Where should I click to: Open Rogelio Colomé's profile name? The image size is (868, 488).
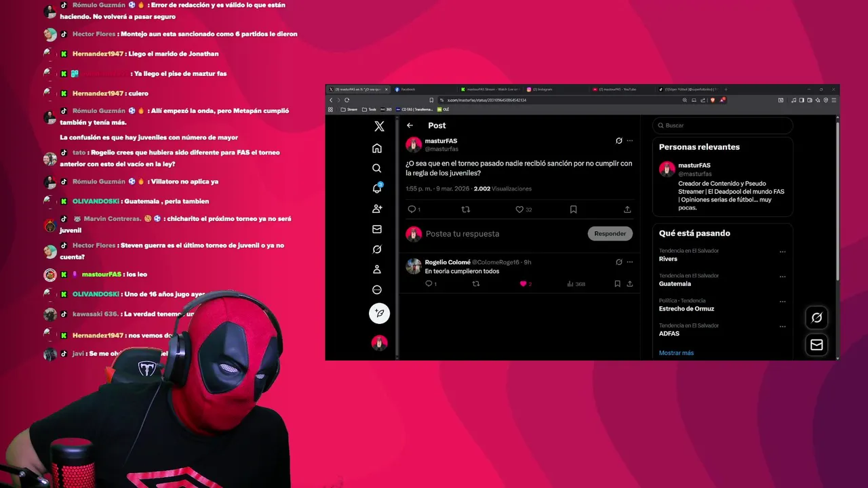pos(448,262)
